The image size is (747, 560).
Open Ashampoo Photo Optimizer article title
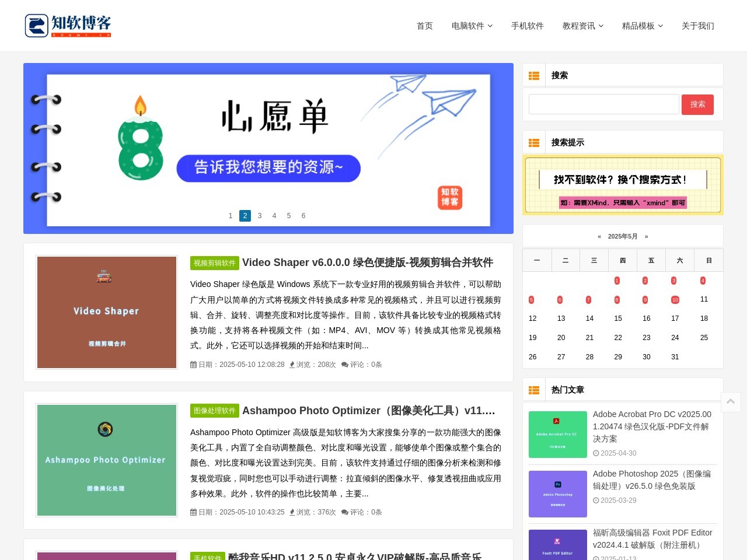(369, 411)
